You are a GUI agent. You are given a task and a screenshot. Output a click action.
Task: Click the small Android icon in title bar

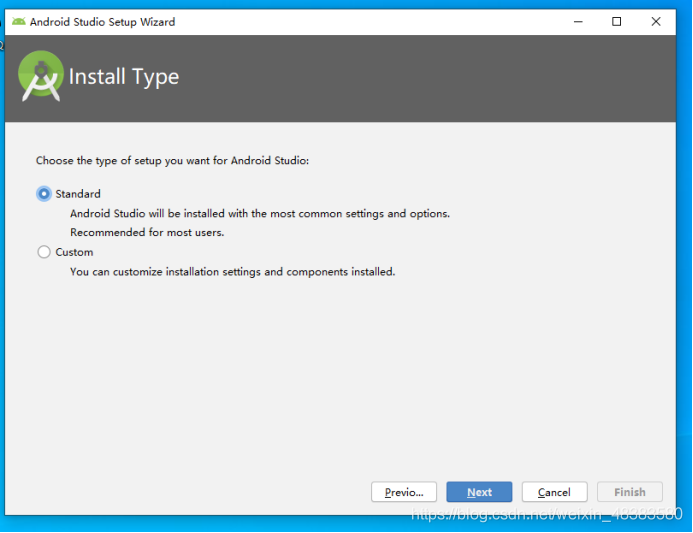(19, 22)
